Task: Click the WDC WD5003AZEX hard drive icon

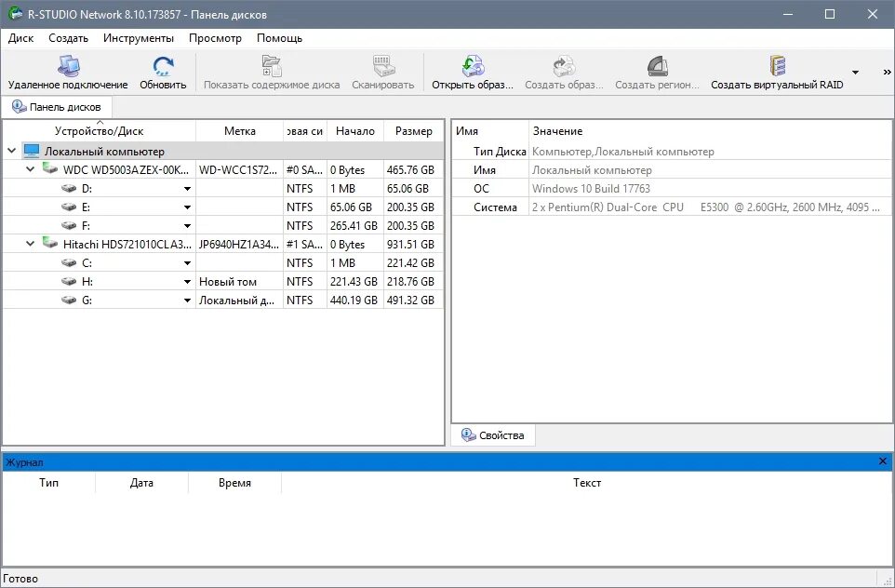Action: click(x=50, y=169)
